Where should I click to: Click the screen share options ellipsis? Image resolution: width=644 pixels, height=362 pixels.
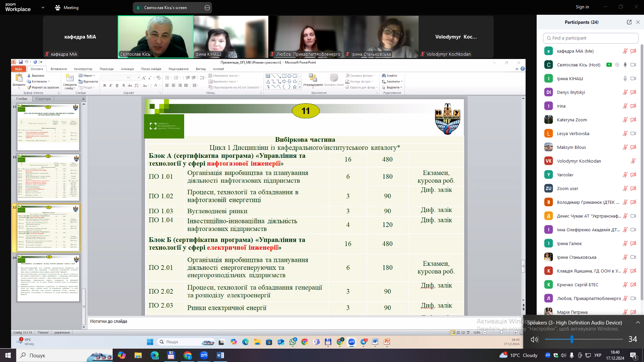[x=207, y=7]
